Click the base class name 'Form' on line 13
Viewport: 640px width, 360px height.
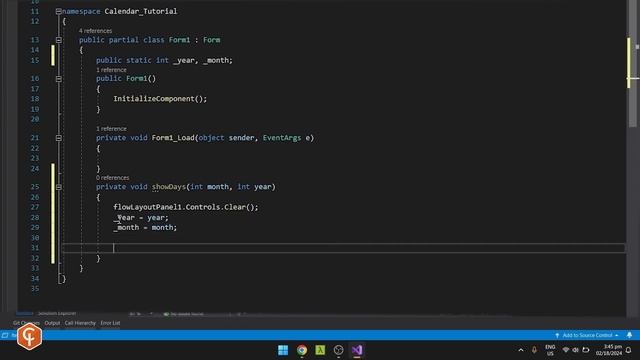point(211,40)
